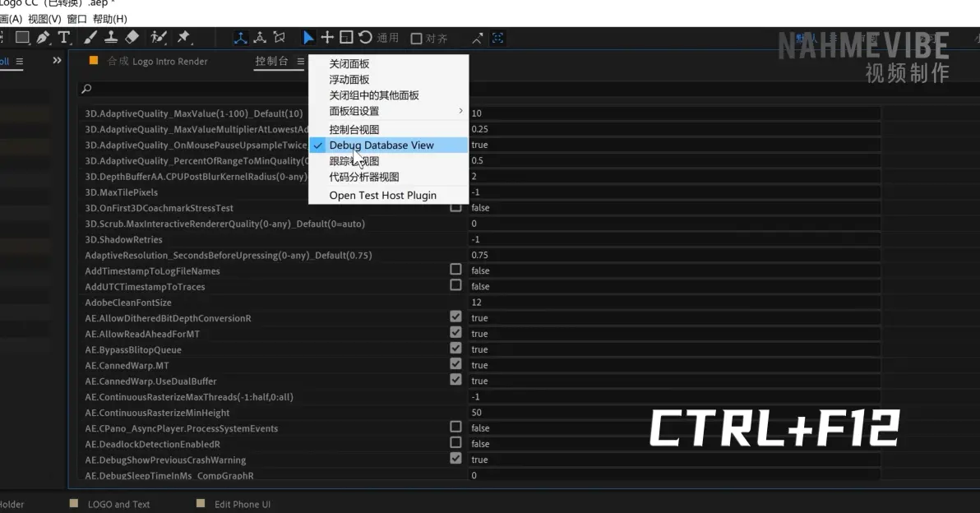
Task: Enable the AE.CPano_AsyncPlayer.ProcessSystemEvents checkbox
Action: (x=456, y=426)
